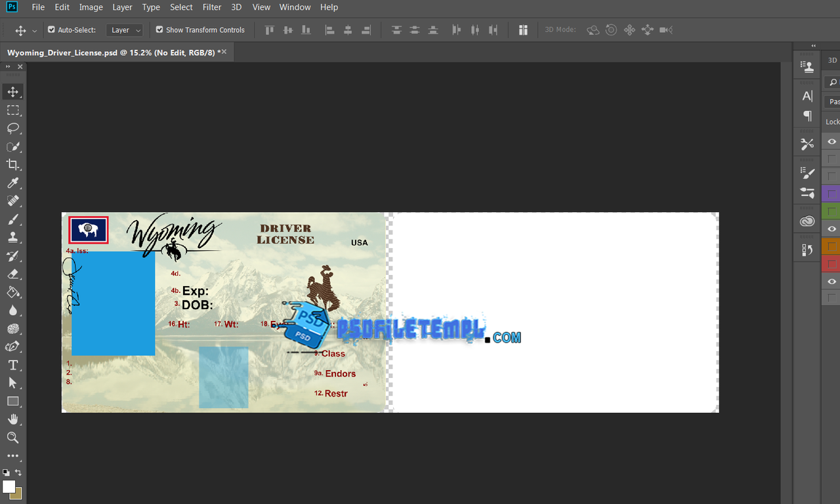Toggle the Auto-Select checkbox
The width and height of the screenshot is (840, 504).
tap(52, 30)
